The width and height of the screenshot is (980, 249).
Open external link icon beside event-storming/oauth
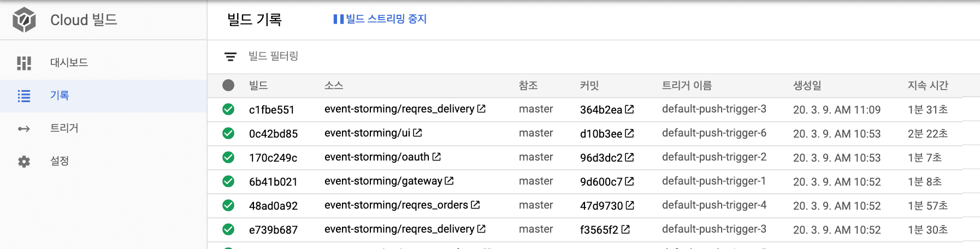pyautogui.click(x=436, y=157)
